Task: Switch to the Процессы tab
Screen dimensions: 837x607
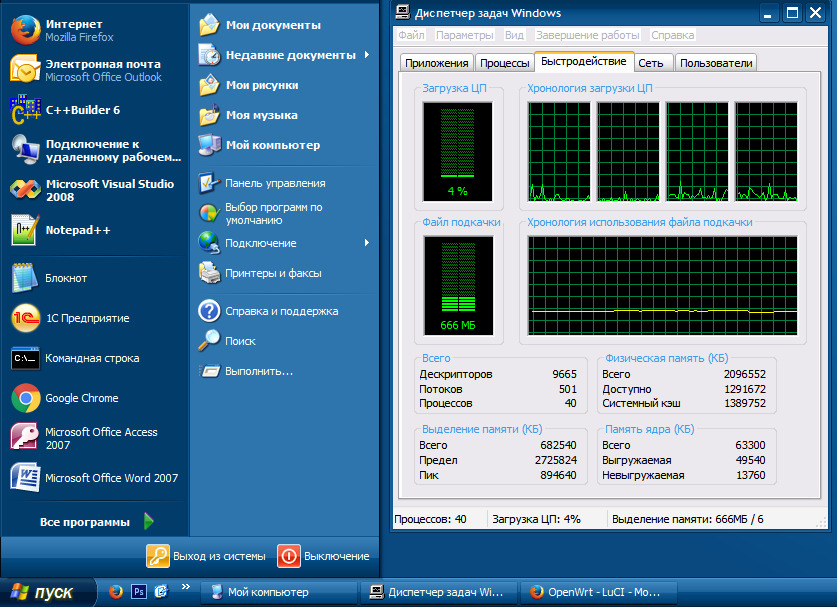Action: (504, 63)
